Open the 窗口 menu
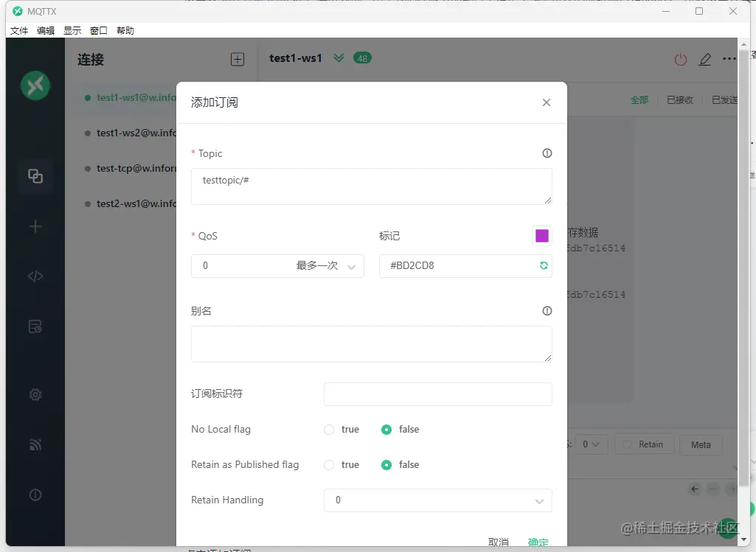This screenshot has width=756, height=552. click(x=98, y=31)
